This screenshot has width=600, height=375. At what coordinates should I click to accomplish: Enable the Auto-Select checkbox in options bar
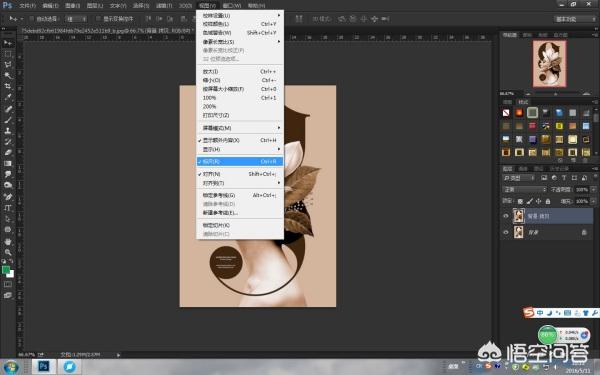pyautogui.click(x=31, y=19)
